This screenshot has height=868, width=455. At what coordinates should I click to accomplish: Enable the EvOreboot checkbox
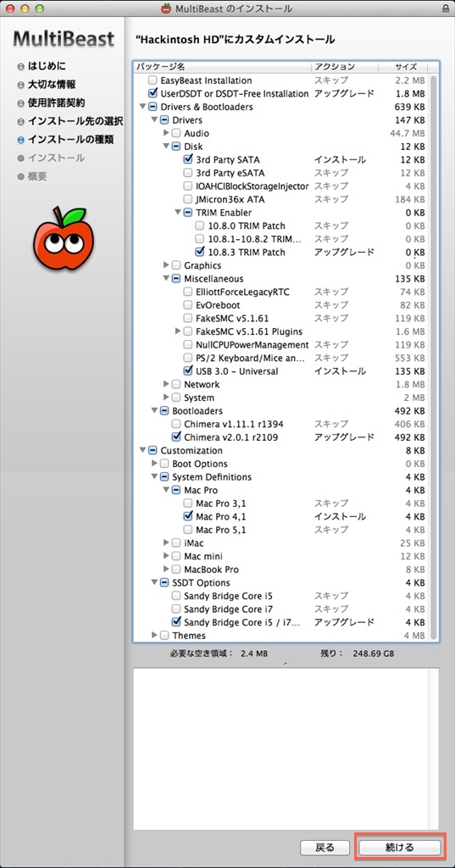(x=188, y=305)
